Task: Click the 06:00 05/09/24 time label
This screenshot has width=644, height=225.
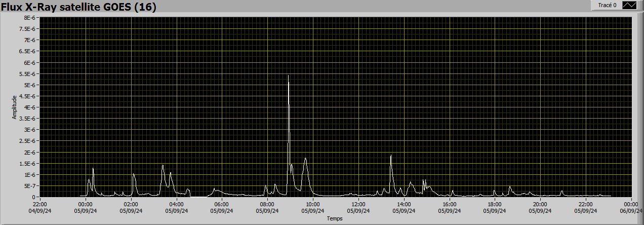Action: click(222, 207)
